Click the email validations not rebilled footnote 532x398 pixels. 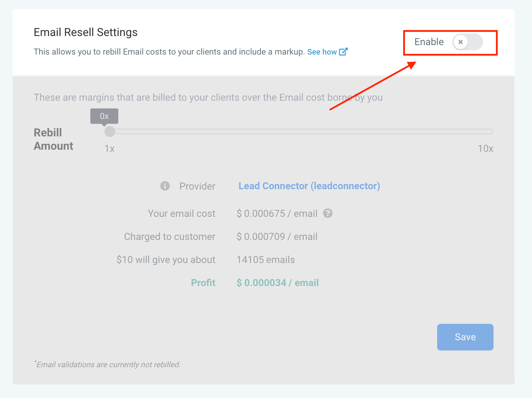107,364
